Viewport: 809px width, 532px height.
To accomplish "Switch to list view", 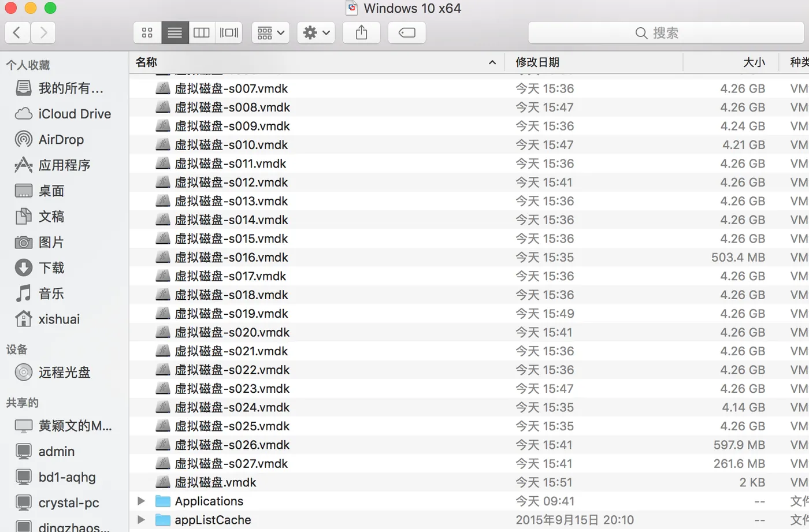I will point(175,33).
